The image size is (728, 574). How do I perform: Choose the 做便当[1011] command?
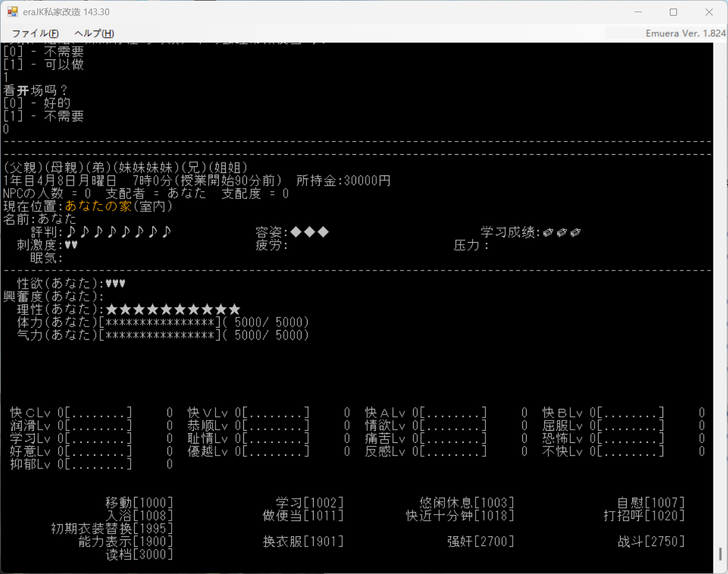pyautogui.click(x=303, y=516)
